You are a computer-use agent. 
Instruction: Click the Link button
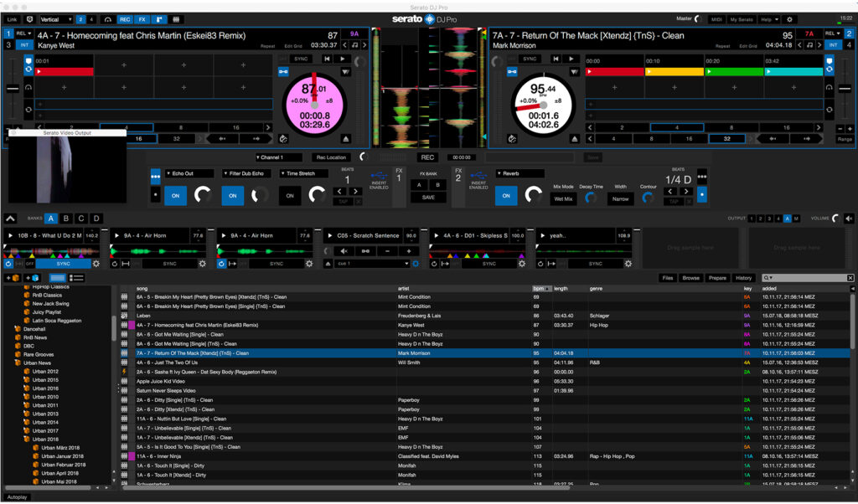(12, 19)
